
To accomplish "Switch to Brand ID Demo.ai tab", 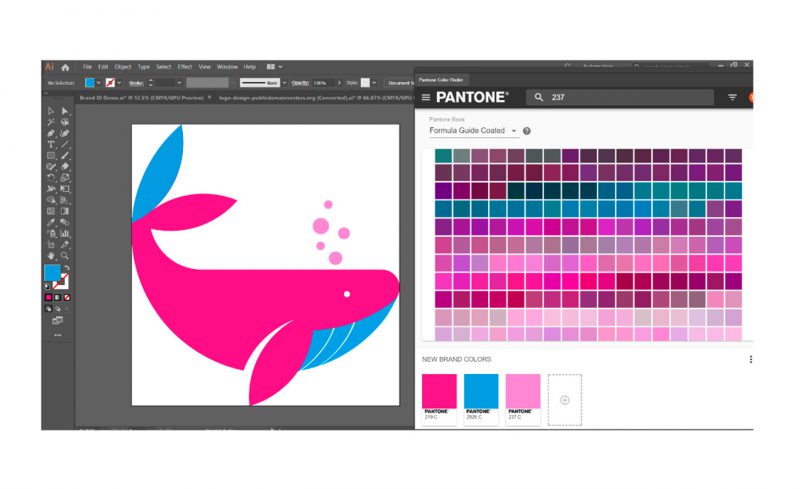I will [141, 97].
